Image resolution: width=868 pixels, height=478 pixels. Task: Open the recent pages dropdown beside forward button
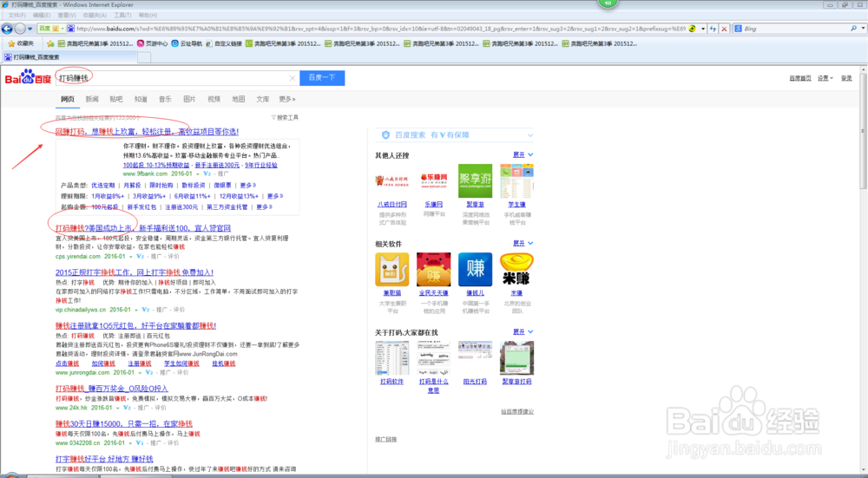(30, 29)
